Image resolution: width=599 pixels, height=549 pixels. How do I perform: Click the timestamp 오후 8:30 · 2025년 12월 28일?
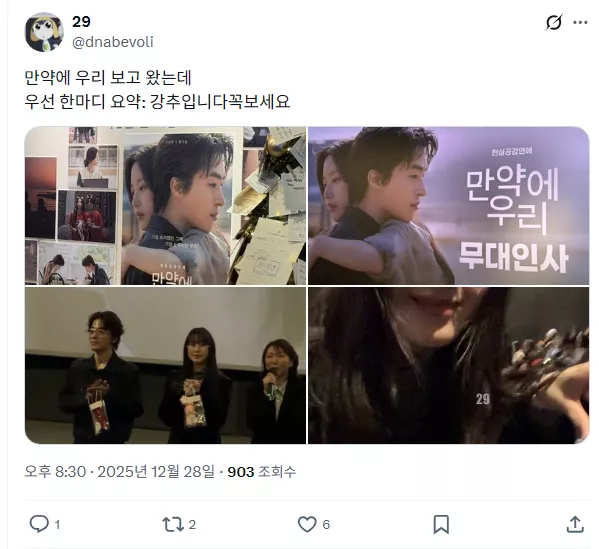coord(120,472)
